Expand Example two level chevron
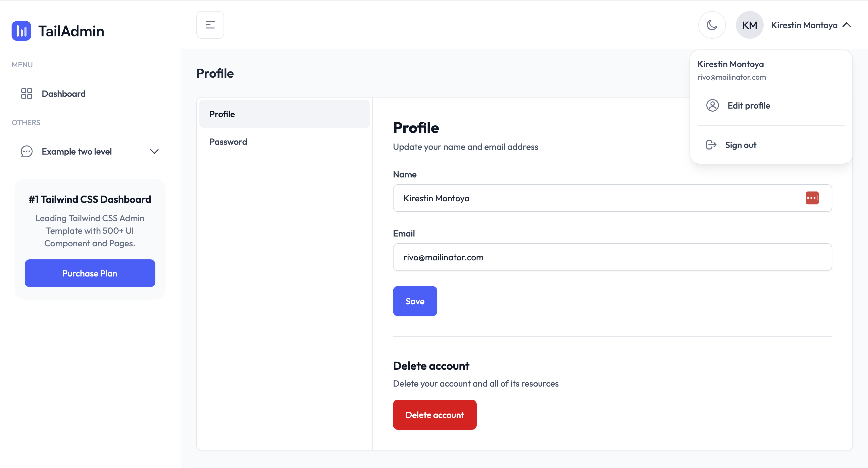The width and height of the screenshot is (868, 468). [154, 152]
